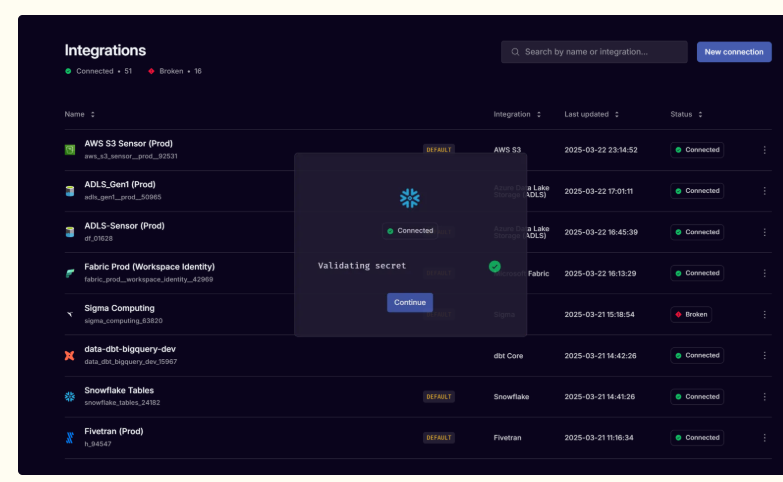
Task: Click the Connected badge in the dialog
Action: 410,231
